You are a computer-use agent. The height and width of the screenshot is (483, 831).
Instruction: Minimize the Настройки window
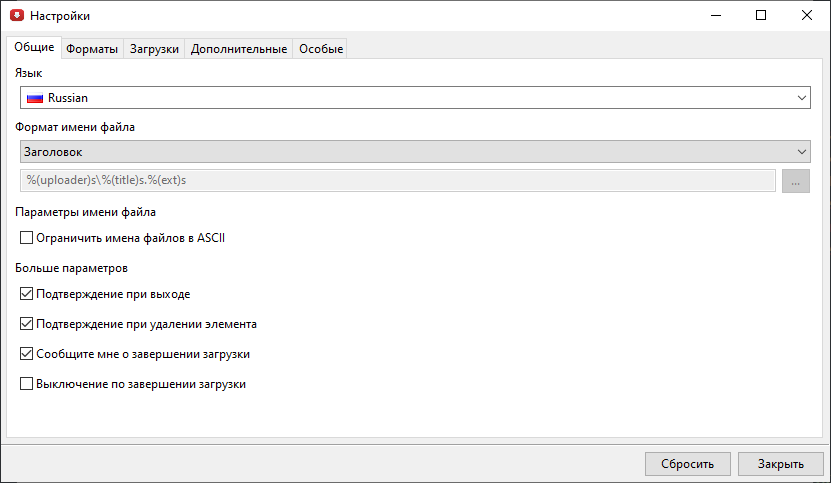pos(715,16)
